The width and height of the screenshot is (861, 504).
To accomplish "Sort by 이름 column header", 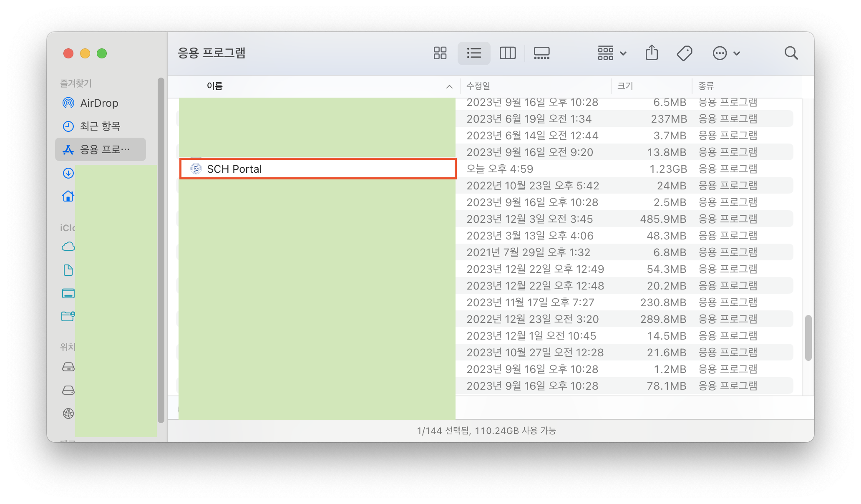I will point(214,86).
